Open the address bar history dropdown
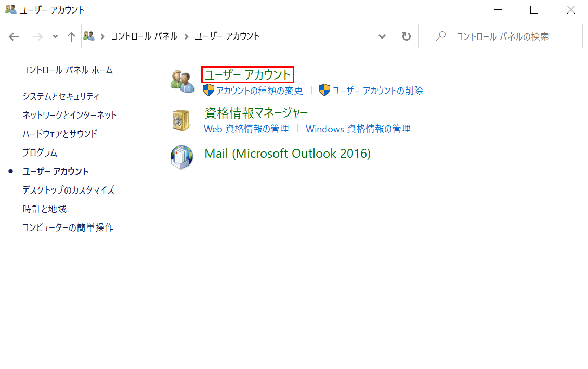The image size is (588, 369). (382, 36)
